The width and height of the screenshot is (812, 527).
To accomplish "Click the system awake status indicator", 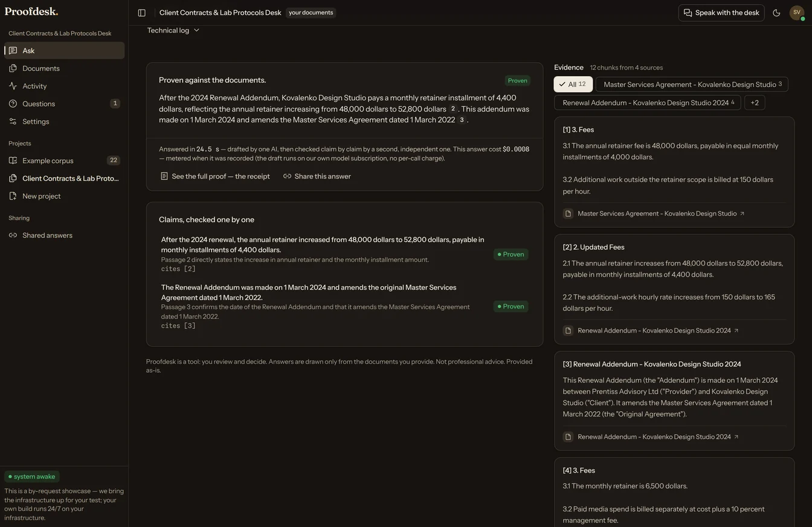I will [x=32, y=477].
